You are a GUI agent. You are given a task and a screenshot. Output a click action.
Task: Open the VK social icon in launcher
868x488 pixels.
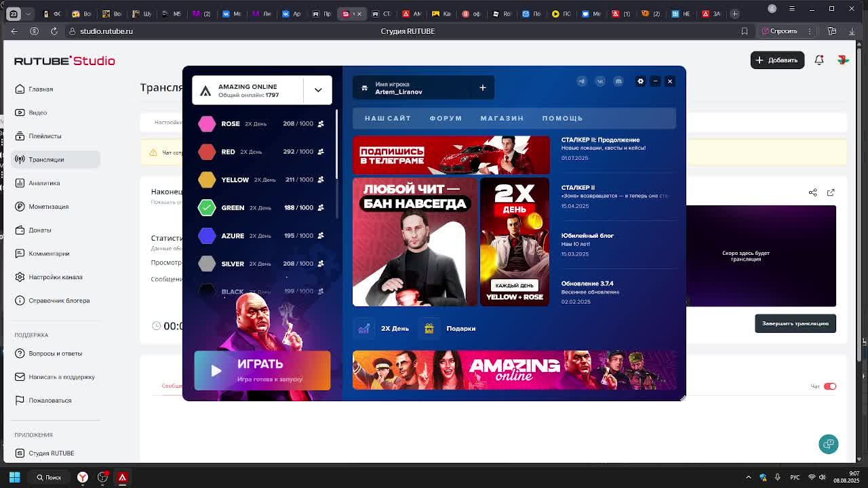point(600,81)
